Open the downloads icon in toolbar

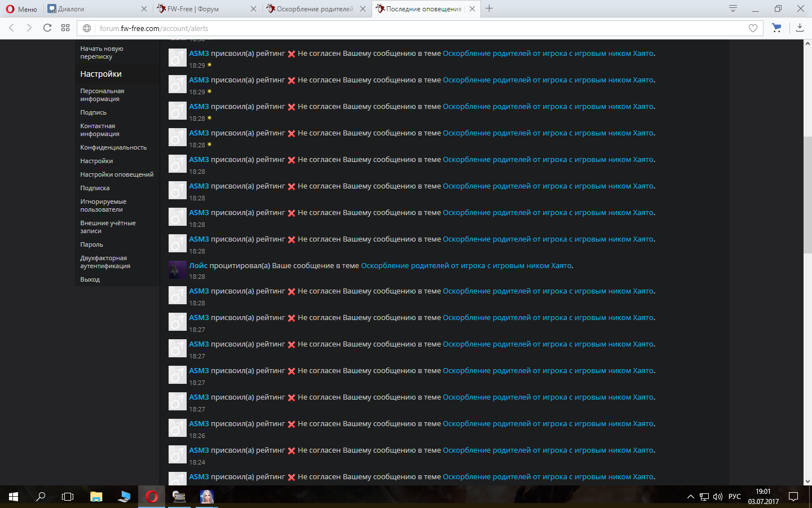point(800,28)
